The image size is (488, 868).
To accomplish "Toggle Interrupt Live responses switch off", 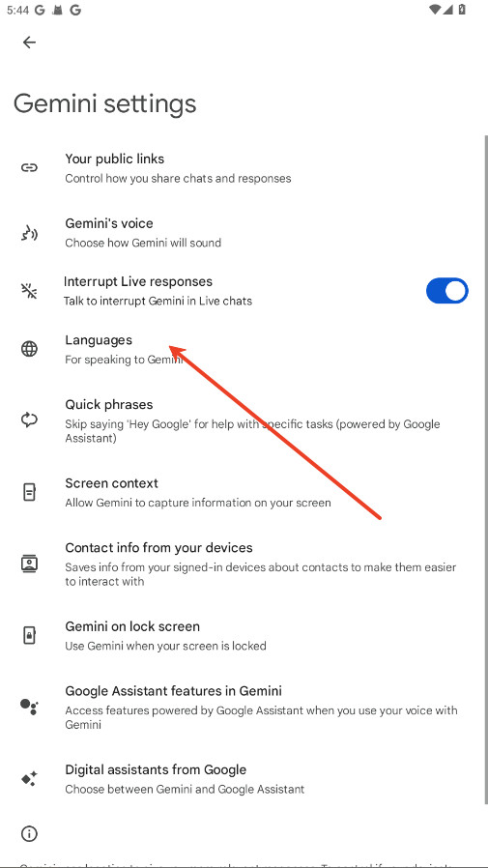I will coord(447,291).
